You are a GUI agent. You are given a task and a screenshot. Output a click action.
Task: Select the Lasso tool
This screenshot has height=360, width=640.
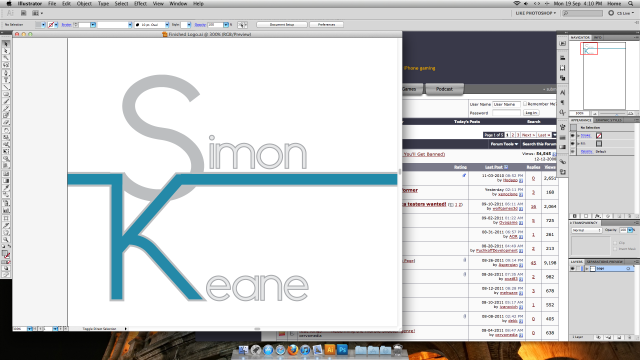click(x=6, y=65)
